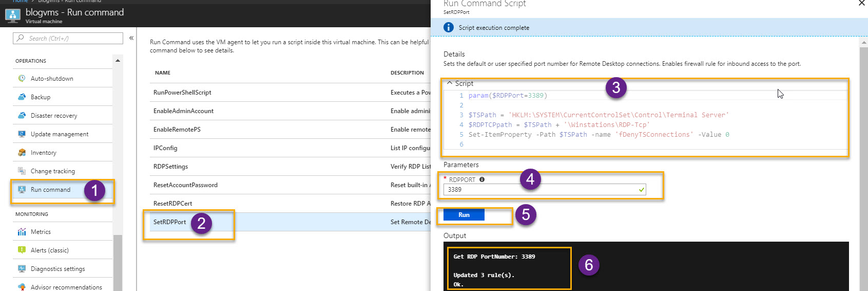Close the Run Command Script panel
This screenshot has height=291, width=868.
click(x=861, y=3)
